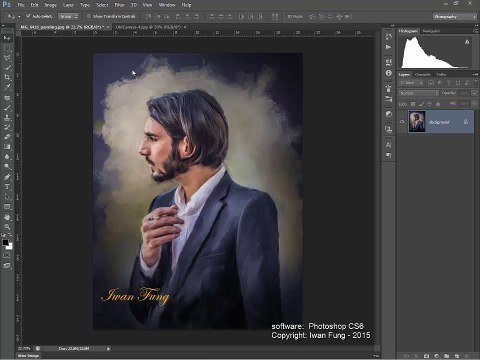Toggle lock transparent pixels in Layers

[x=413, y=104]
